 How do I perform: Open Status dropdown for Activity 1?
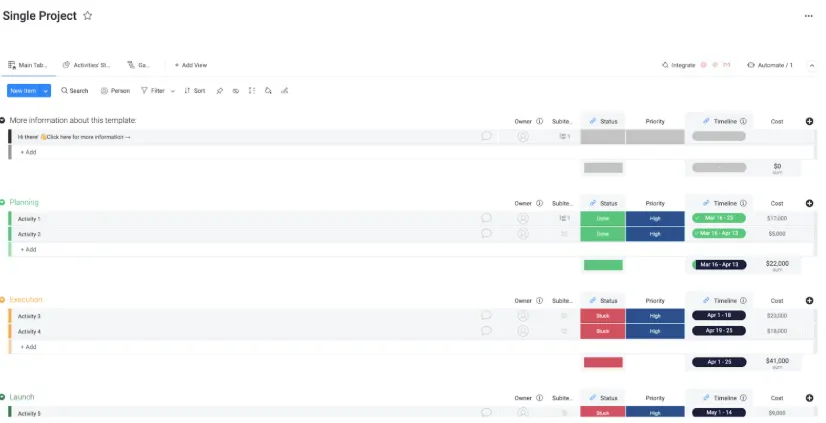[603, 218]
